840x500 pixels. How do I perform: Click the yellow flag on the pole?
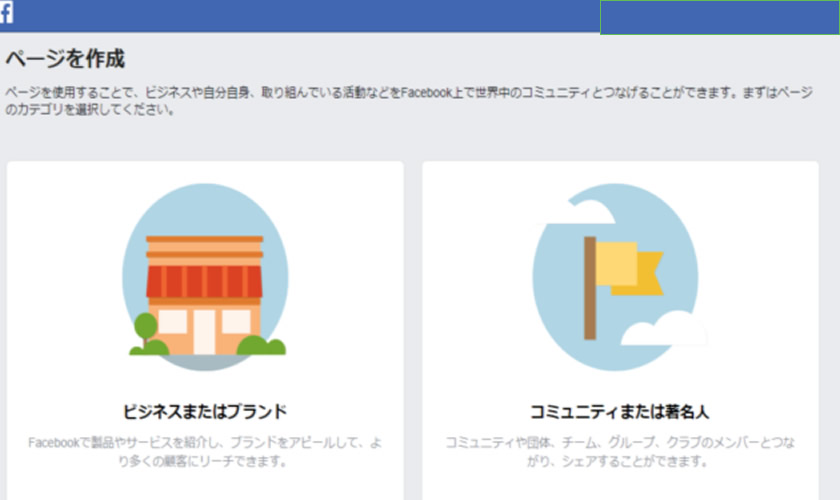click(x=628, y=267)
